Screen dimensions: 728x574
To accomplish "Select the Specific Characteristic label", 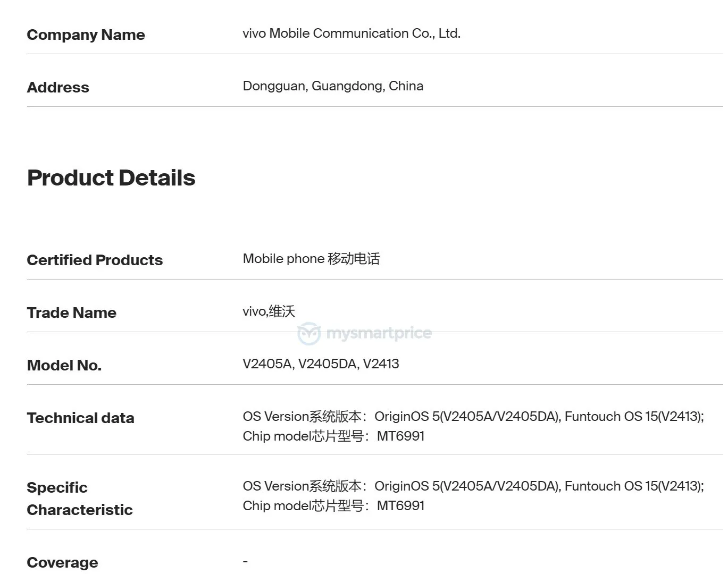I will point(79,499).
